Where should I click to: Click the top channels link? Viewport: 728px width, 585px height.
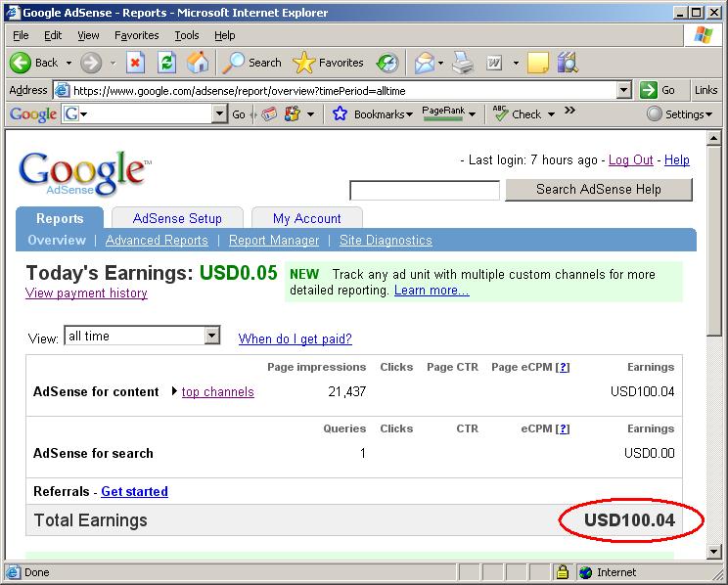pyautogui.click(x=218, y=392)
